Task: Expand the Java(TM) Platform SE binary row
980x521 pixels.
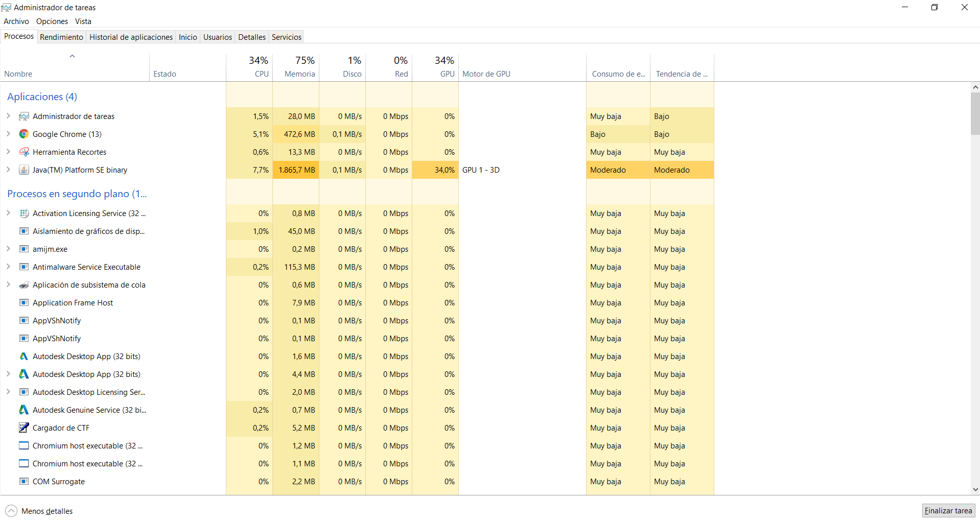Action: (8, 170)
